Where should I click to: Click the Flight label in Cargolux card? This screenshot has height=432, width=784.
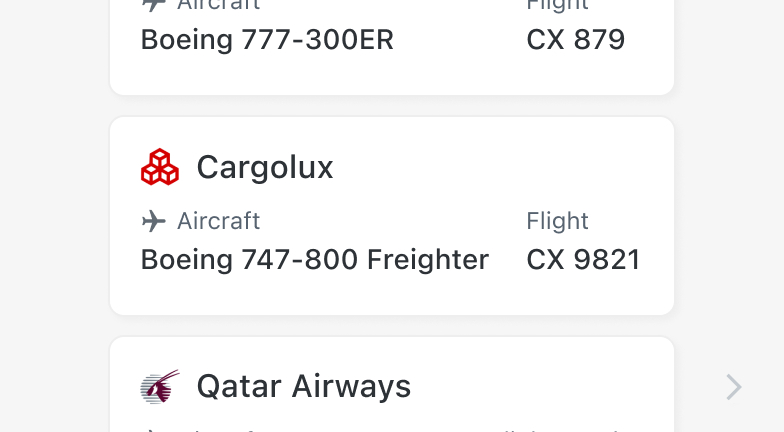[x=557, y=221]
